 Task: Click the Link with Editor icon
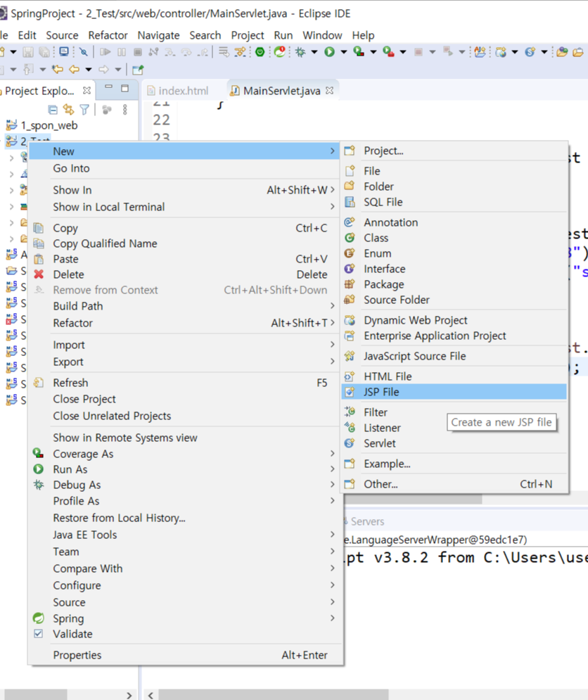(x=68, y=109)
